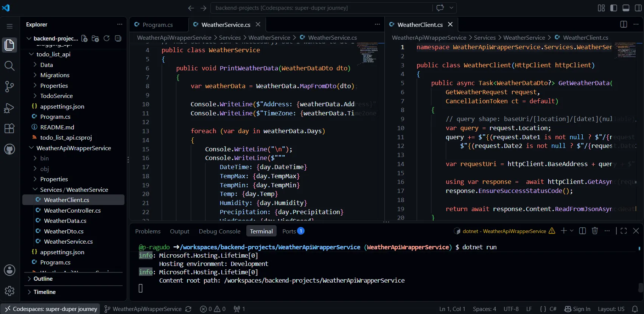Close the WeatherService.cs tab

[x=258, y=25]
